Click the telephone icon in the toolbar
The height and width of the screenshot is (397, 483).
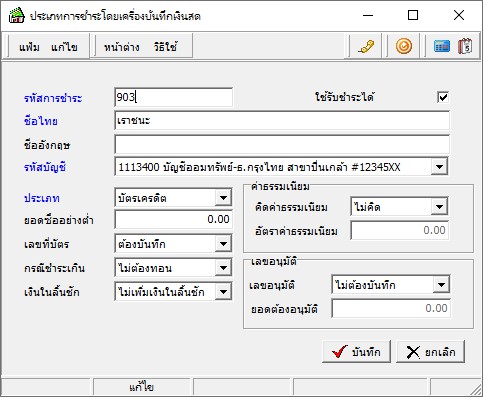[x=366, y=47]
